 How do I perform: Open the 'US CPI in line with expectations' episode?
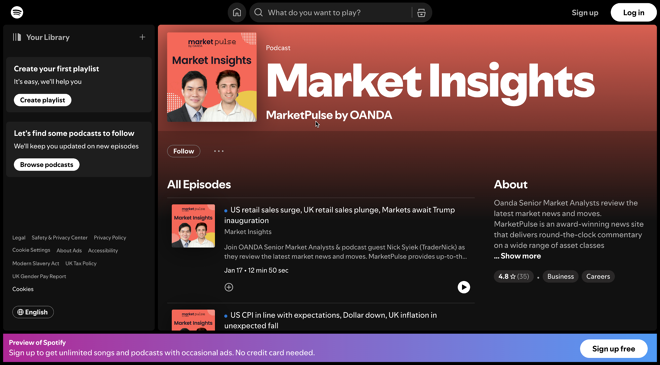(330, 320)
